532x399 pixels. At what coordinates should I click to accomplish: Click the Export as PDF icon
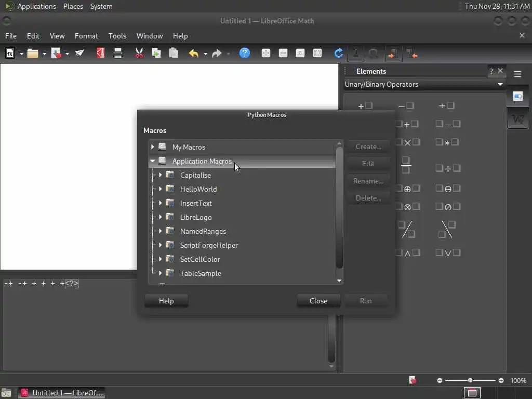click(100, 54)
